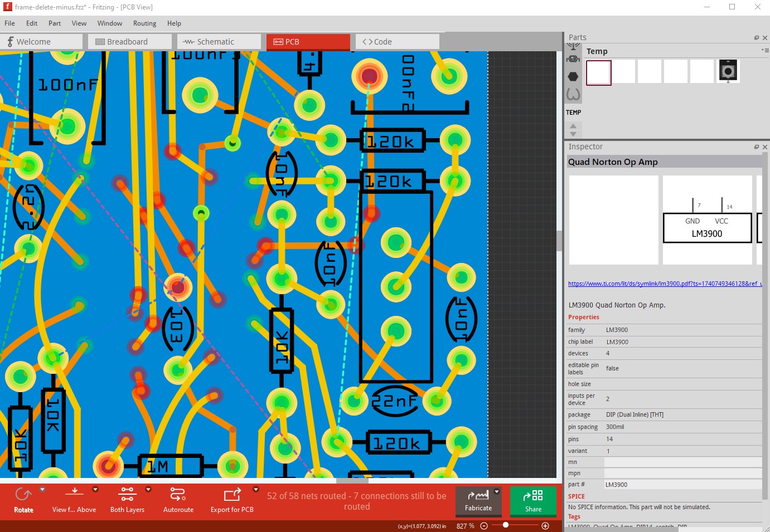Click the Rotate tool icon
Viewport: 770px width, 532px height.
click(x=23, y=495)
